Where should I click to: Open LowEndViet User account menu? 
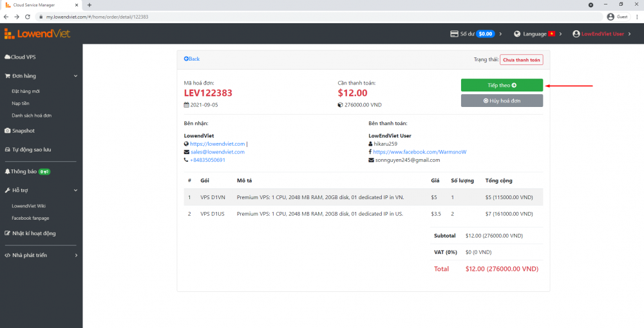603,34
